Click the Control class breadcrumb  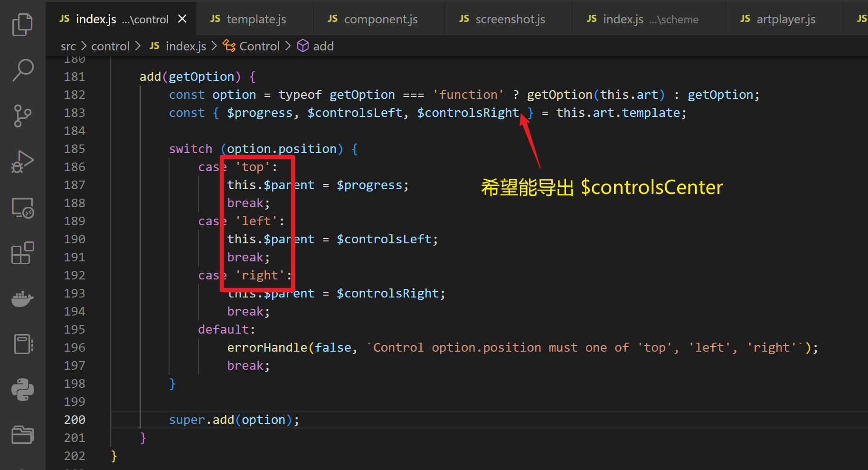pyautogui.click(x=252, y=46)
